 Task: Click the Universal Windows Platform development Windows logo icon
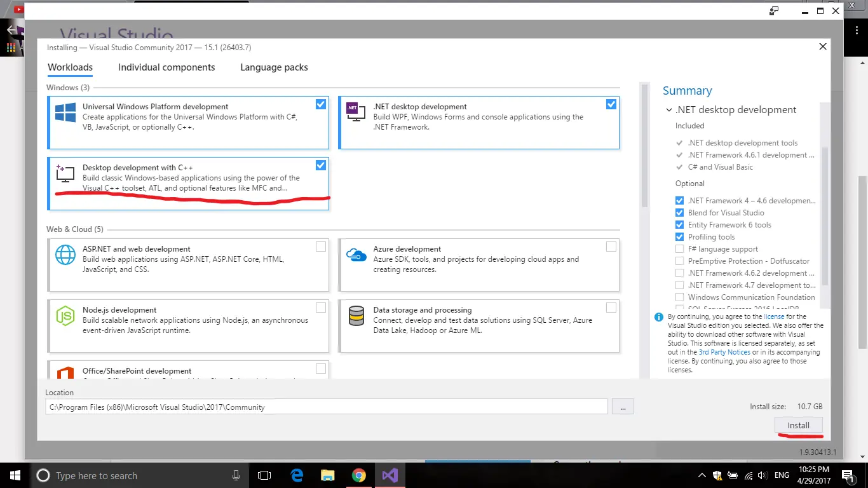[x=65, y=113]
